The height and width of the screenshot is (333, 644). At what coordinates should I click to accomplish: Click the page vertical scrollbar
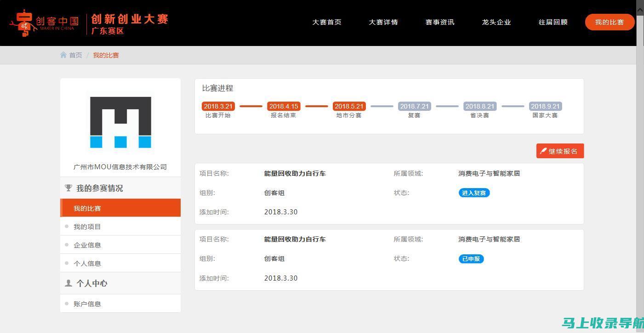[640, 166]
